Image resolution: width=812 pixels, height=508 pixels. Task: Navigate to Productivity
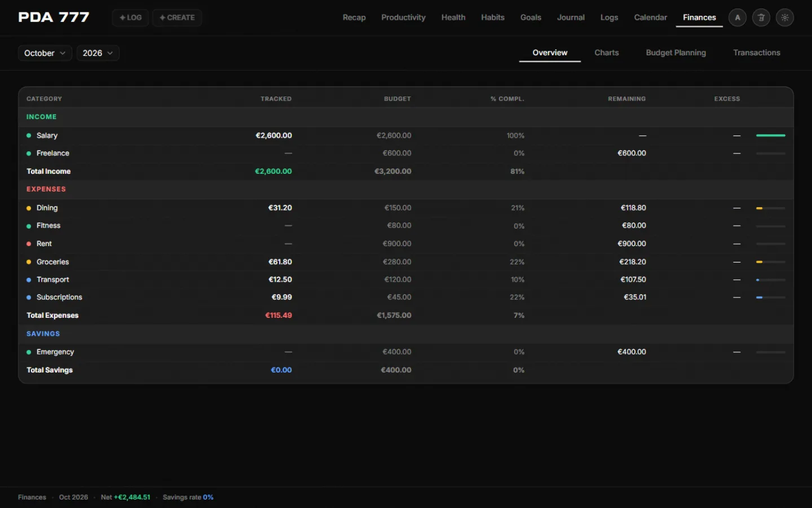tap(403, 17)
